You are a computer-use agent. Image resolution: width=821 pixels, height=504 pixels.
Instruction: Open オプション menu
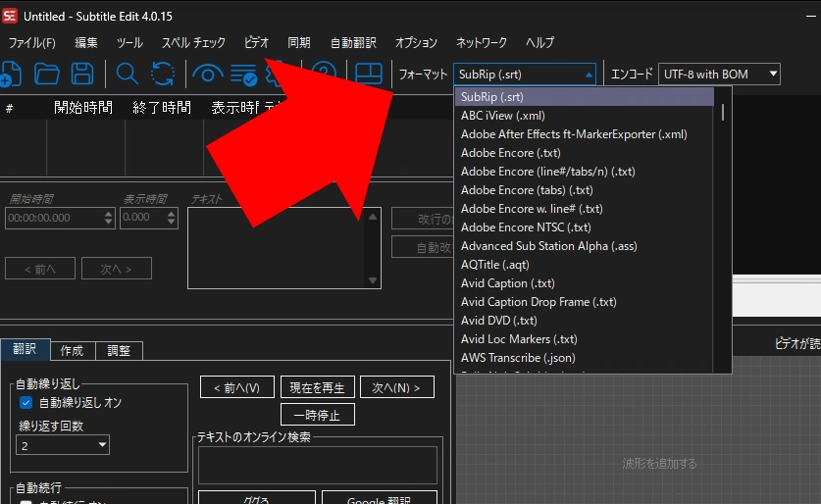pos(416,42)
